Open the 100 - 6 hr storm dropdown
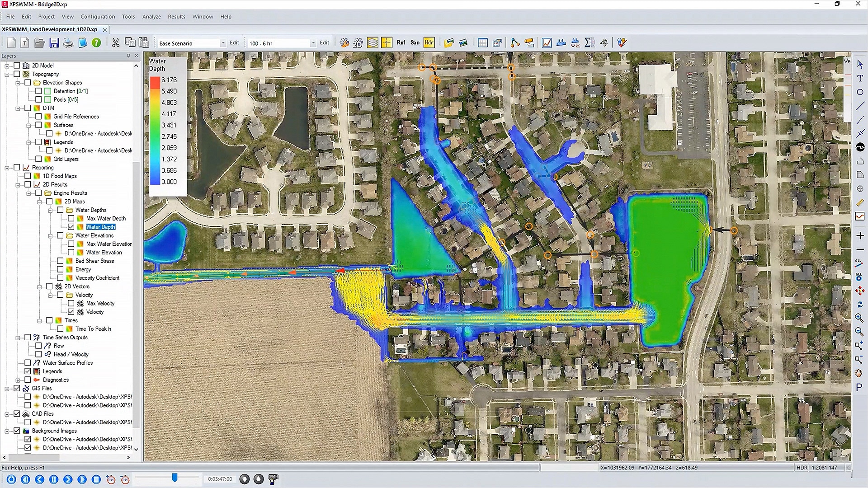This screenshot has width=868, height=488. 313,43
